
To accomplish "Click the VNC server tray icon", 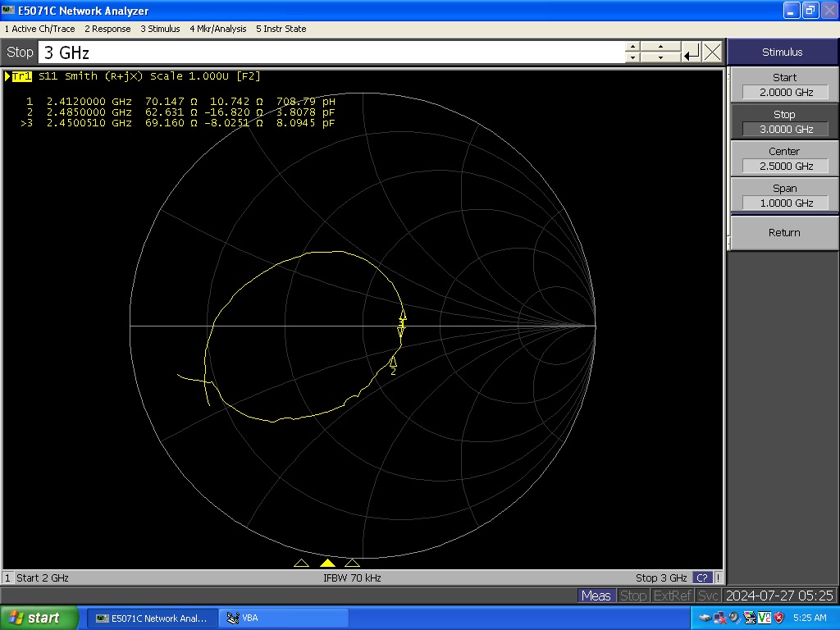I will [764, 619].
